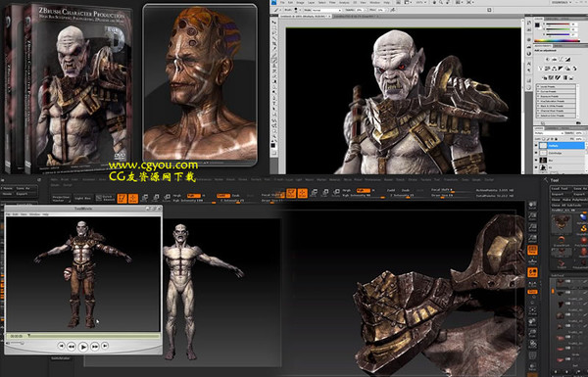Expand Selective Color Presets in Adjustments panel
588x377 pixels.
556,116
